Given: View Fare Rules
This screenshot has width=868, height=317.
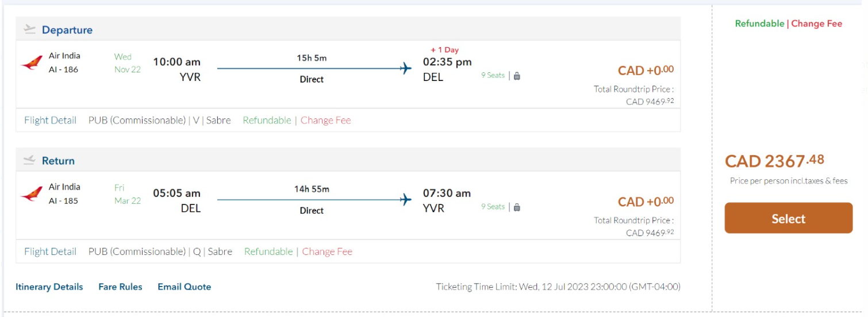Looking at the screenshot, I should point(120,287).
